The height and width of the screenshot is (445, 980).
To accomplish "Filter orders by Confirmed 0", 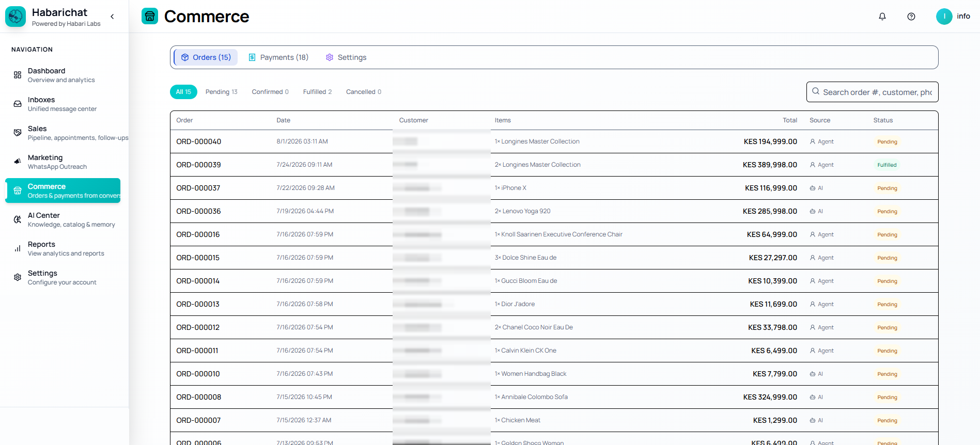I will (270, 92).
